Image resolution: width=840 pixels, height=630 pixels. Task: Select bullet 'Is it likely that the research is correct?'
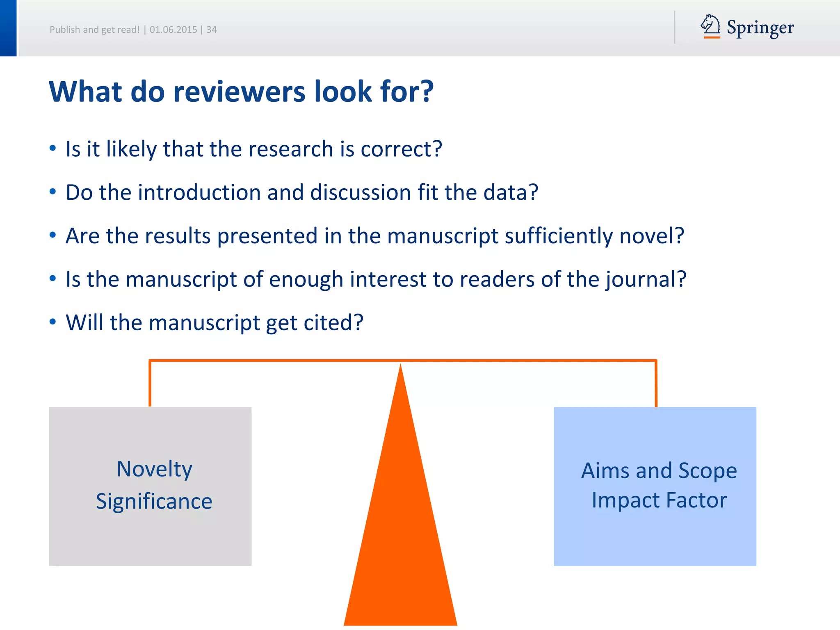tap(254, 149)
